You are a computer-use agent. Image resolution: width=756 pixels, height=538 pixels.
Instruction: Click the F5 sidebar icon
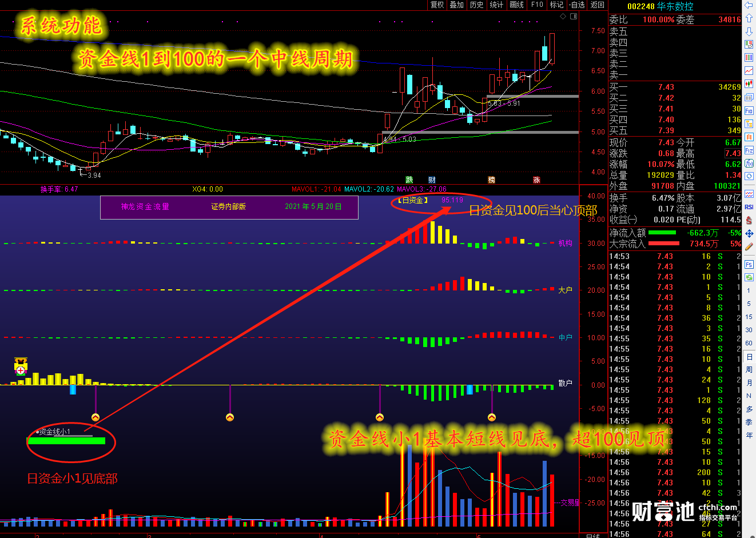click(749, 264)
